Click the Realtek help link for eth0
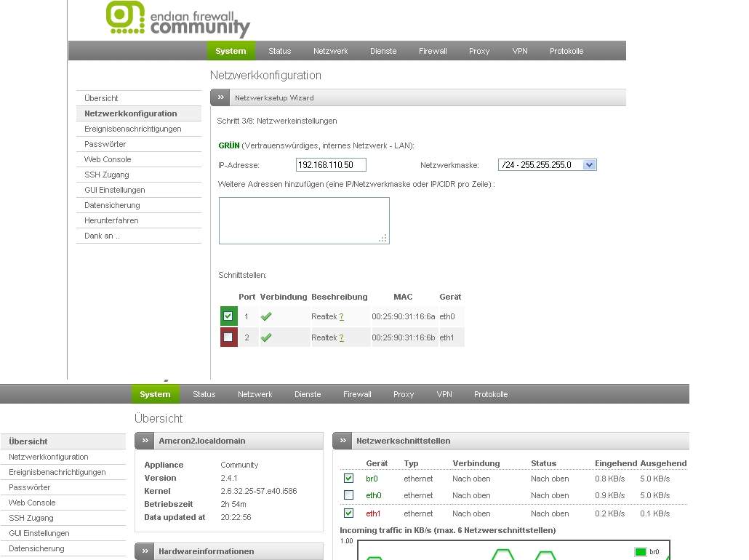The width and height of the screenshot is (749, 560). coord(341,317)
